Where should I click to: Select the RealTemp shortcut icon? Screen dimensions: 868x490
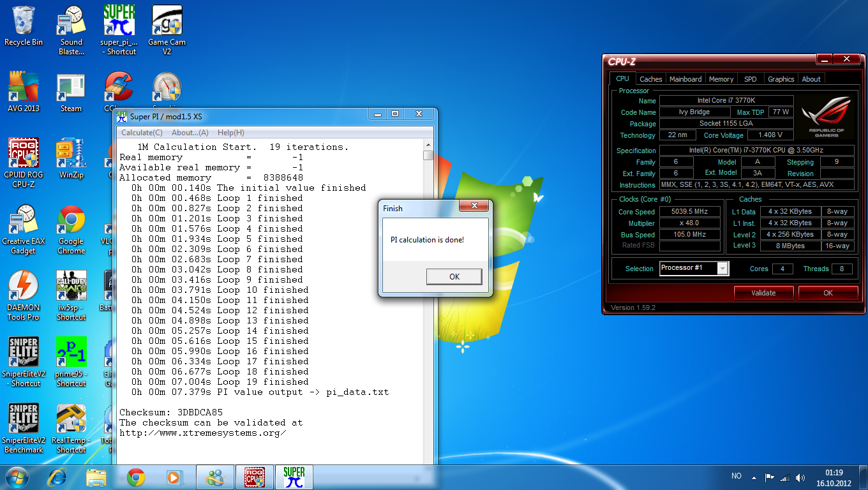pyautogui.click(x=71, y=429)
